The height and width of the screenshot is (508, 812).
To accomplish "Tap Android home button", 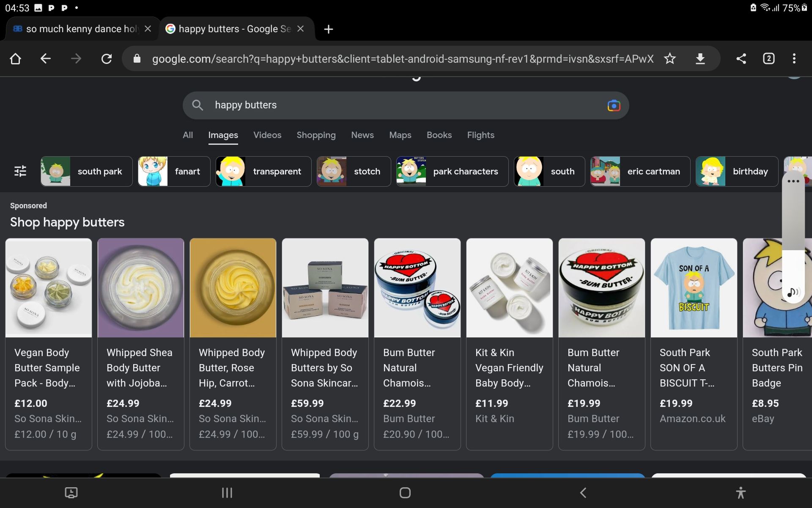I will (405, 493).
